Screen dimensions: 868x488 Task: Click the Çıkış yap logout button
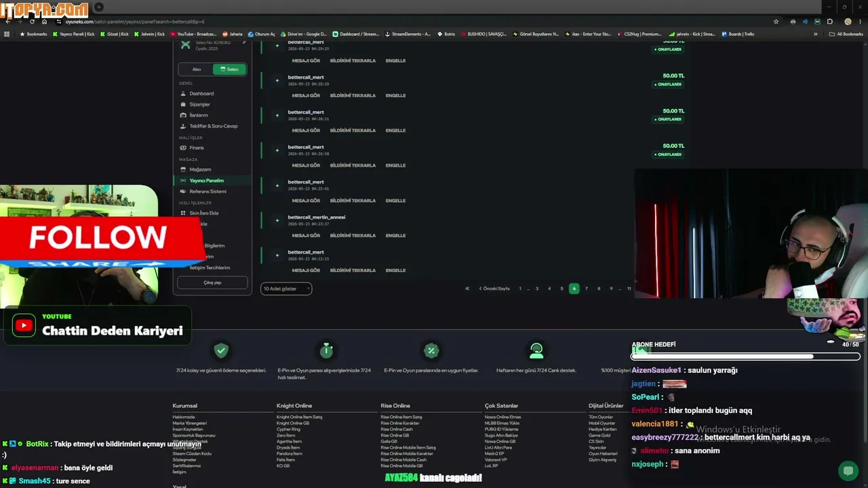coord(212,283)
